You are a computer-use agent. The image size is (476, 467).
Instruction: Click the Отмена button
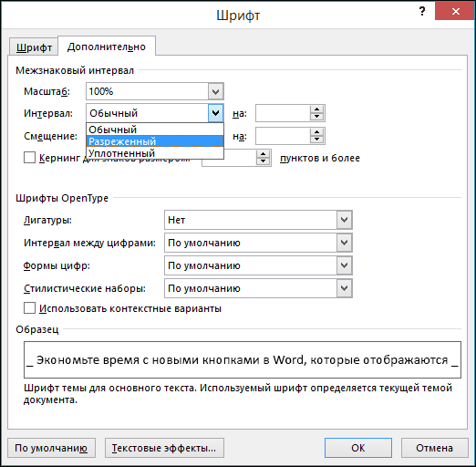(x=434, y=448)
